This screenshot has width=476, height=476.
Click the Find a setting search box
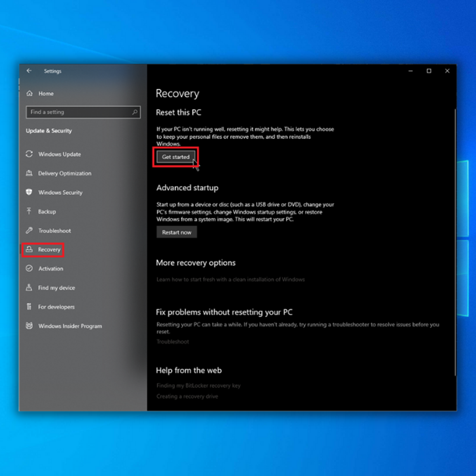coord(83,112)
